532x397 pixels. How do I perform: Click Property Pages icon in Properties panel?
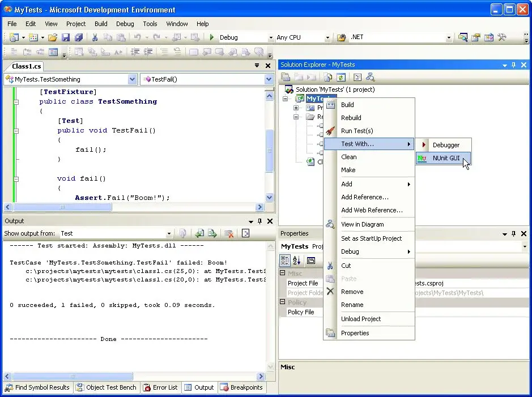pyautogui.click(x=311, y=261)
